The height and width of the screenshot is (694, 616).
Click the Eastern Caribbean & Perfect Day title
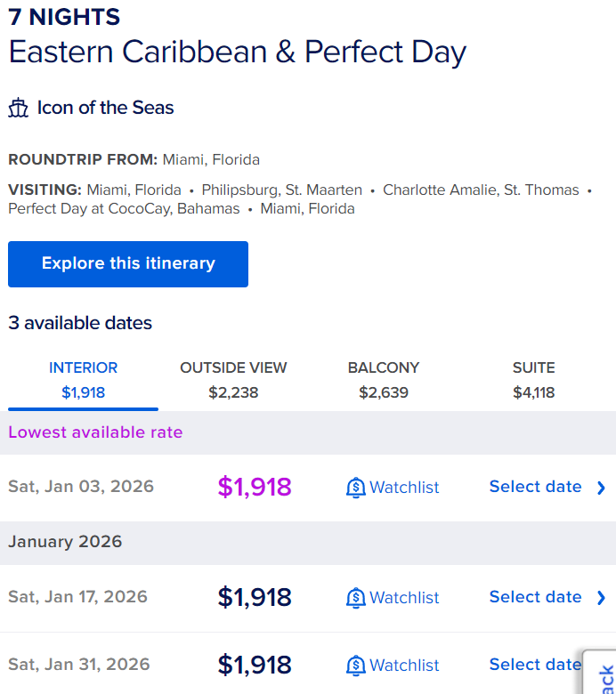point(238,52)
